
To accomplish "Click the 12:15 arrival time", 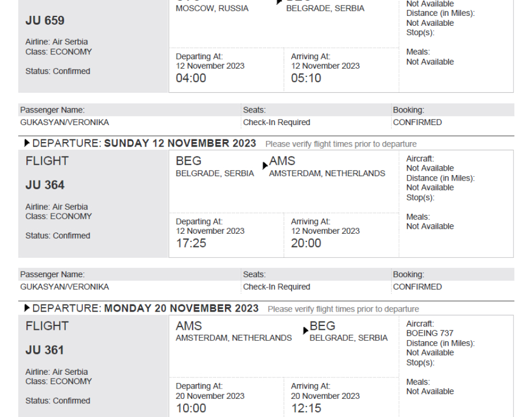I will point(306,408).
